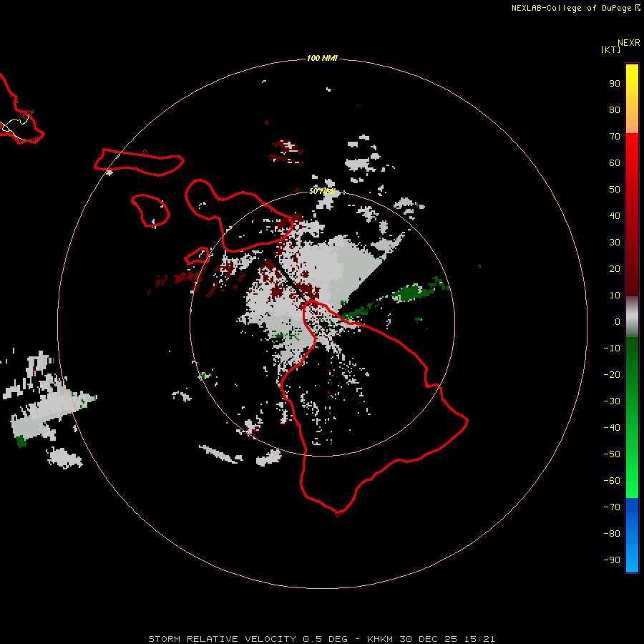Click the blue segment of the color bar
The width and height of the screenshot is (644, 644).
coord(632,535)
